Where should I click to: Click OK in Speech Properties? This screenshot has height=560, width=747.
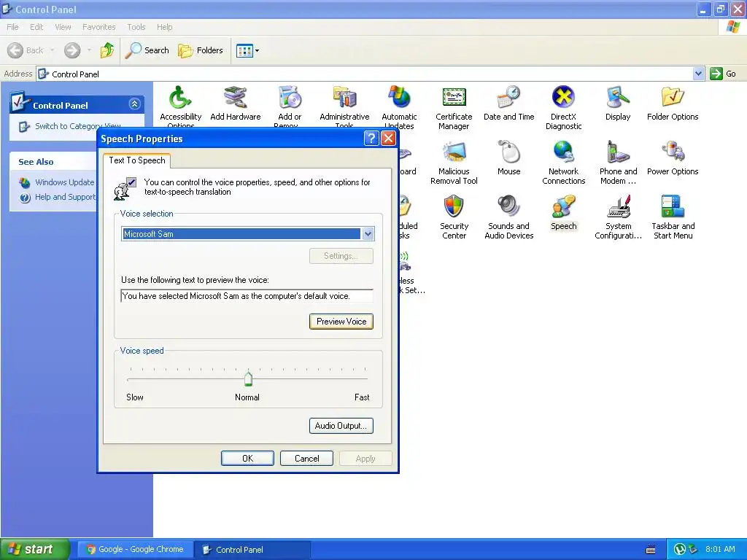pos(247,458)
